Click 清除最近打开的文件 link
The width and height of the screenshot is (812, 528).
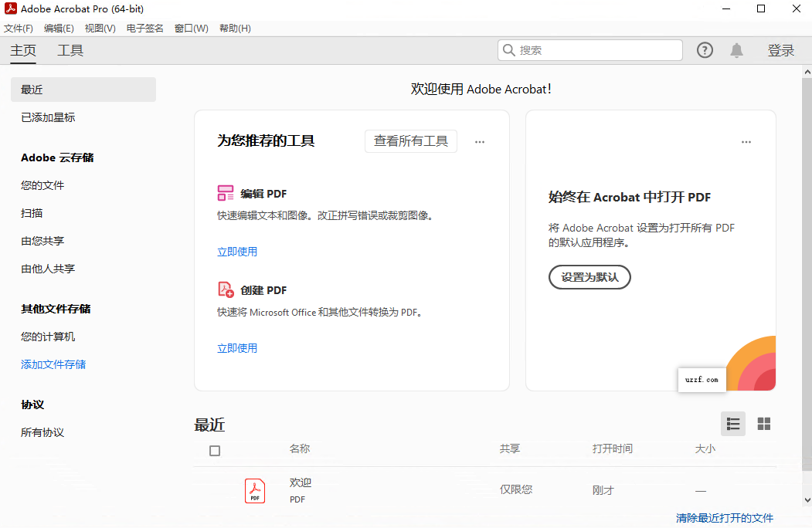tap(723, 518)
